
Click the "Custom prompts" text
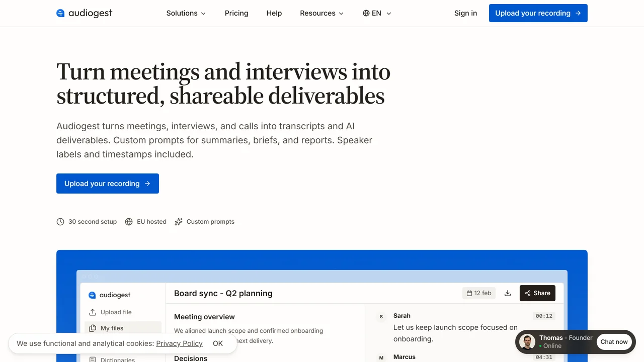(x=210, y=222)
